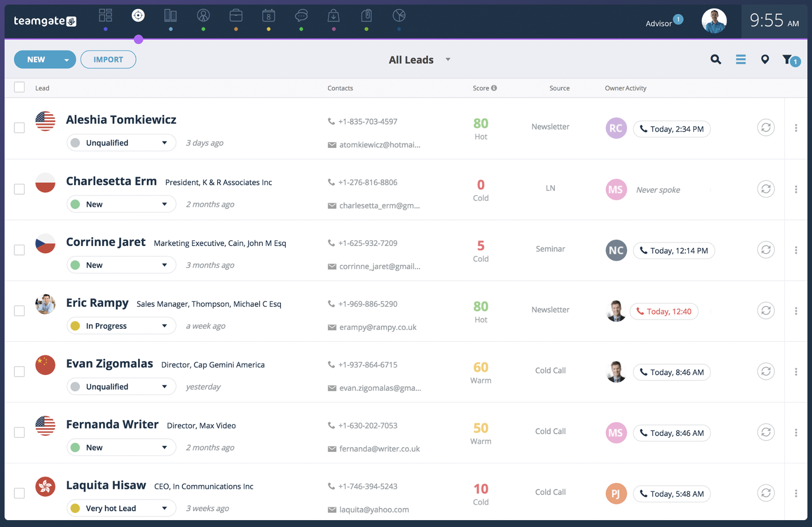The height and width of the screenshot is (527, 812).
Task: Click the teamgate logo
Action: [45, 21]
